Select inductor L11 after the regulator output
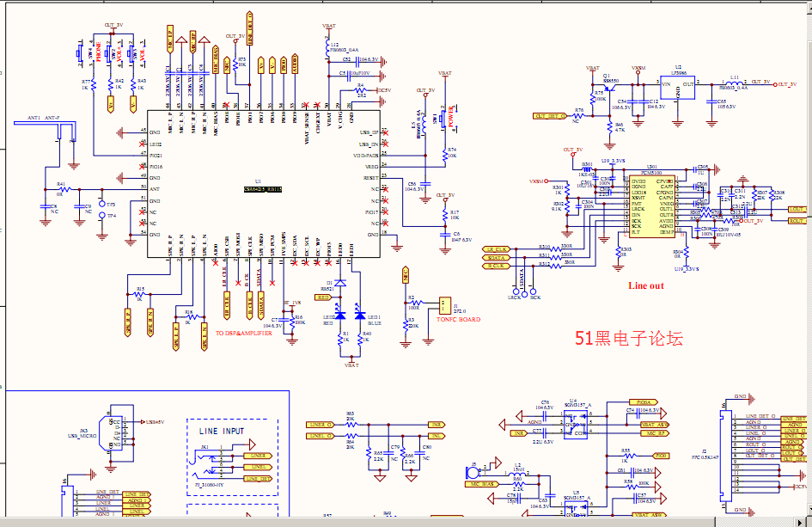Screen dimensions: 812x527 pos(735,83)
